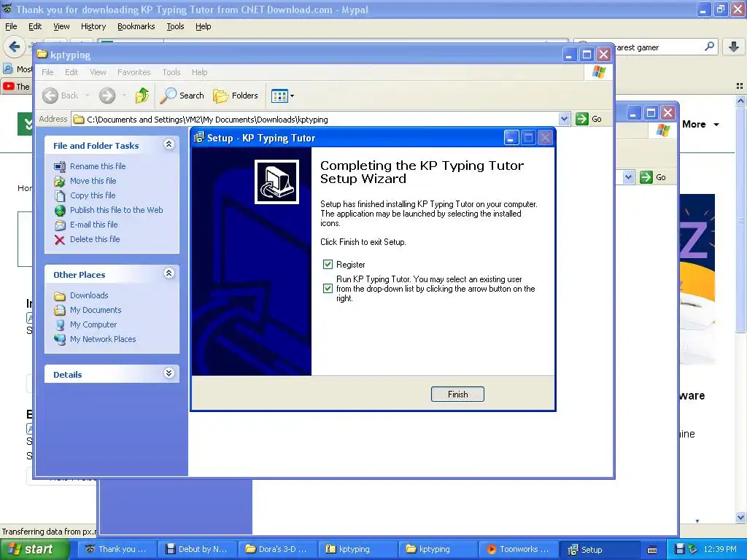Open the More dropdown on the CNET page

(x=700, y=124)
